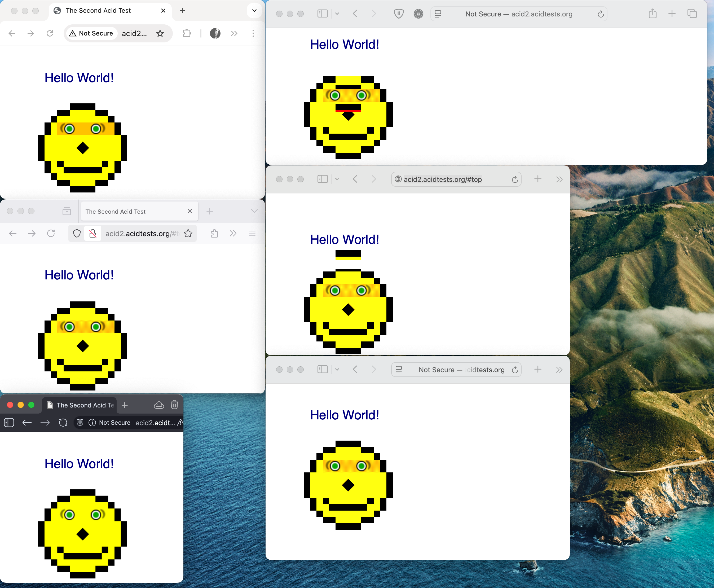
Task: Toggle Brave sidebar panel
Action: 9,423
